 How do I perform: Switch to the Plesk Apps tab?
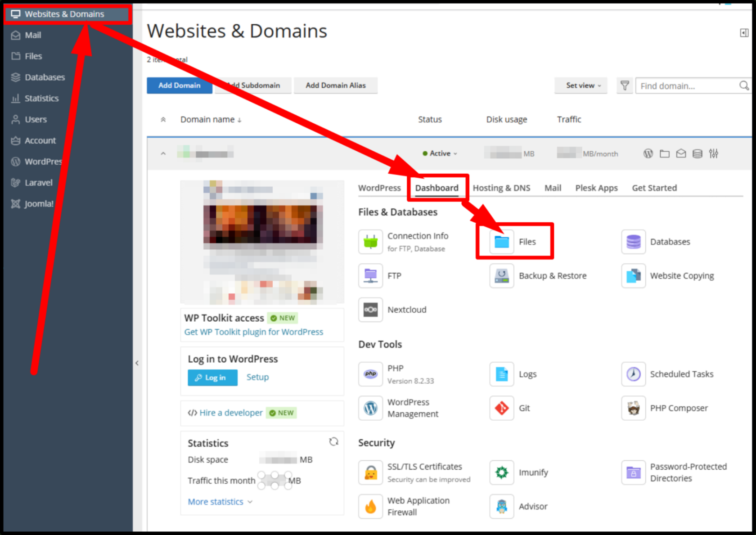[x=596, y=188]
